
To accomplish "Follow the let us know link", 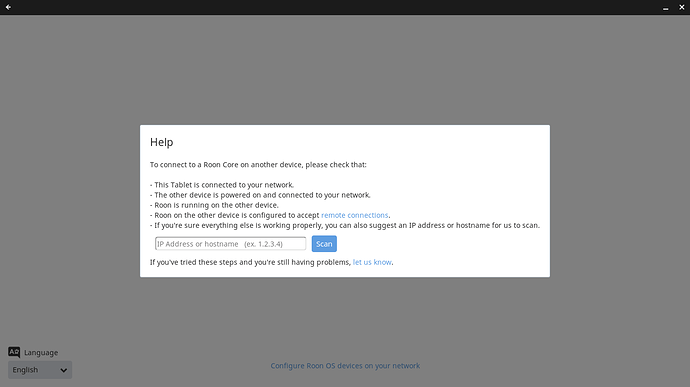I will point(372,262).
